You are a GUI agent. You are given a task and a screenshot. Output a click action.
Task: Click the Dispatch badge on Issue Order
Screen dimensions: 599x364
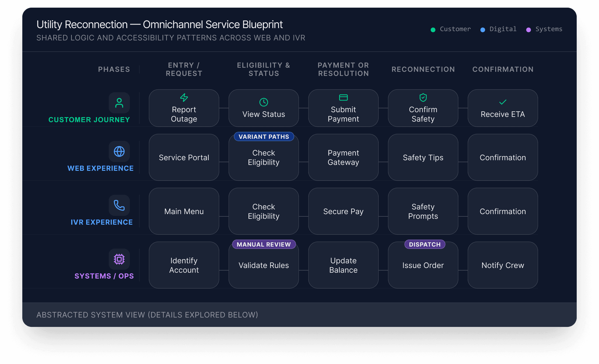click(x=425, y=245)
